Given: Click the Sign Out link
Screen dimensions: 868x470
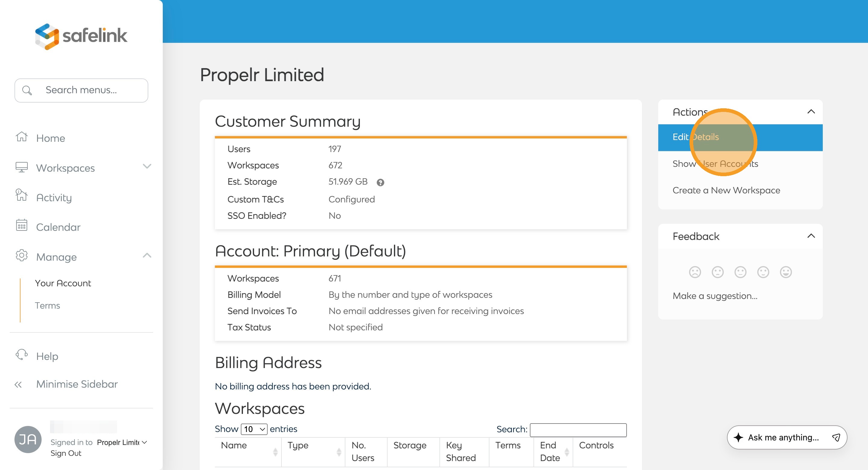Looking at the screenshot, I should (x=66, y=453).
